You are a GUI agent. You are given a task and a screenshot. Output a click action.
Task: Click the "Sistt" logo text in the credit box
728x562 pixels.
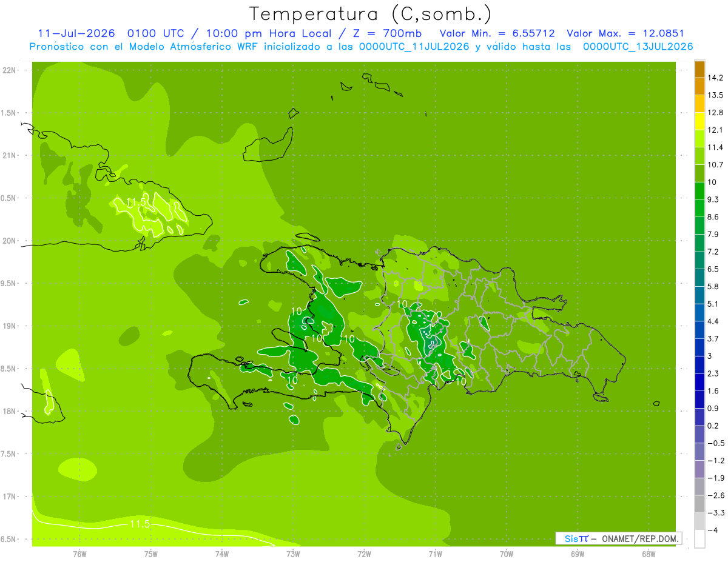point(576,538)
